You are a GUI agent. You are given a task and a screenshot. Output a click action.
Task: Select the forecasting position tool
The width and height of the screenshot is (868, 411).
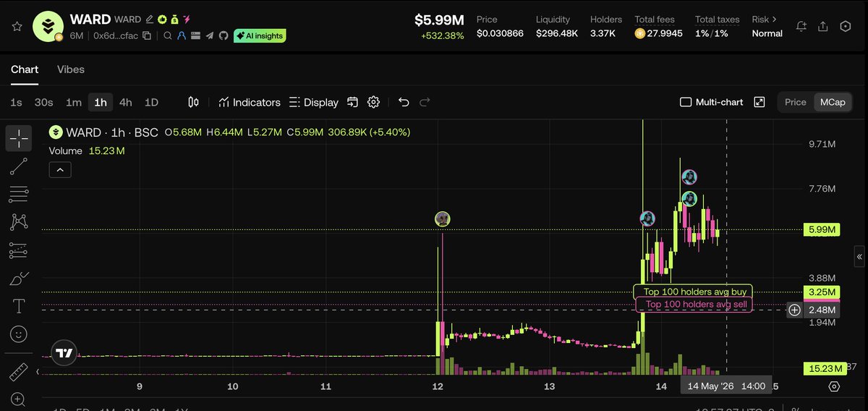(x=19, y=250)
